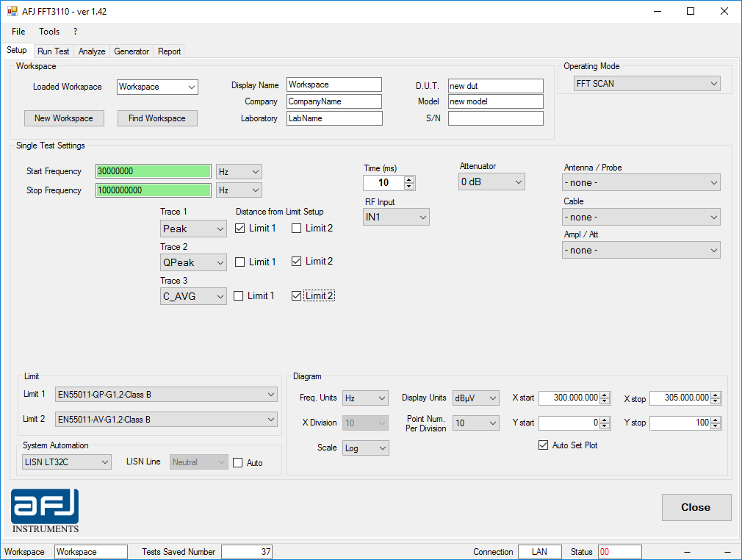Click the empty S/N field

click(495, 118)
